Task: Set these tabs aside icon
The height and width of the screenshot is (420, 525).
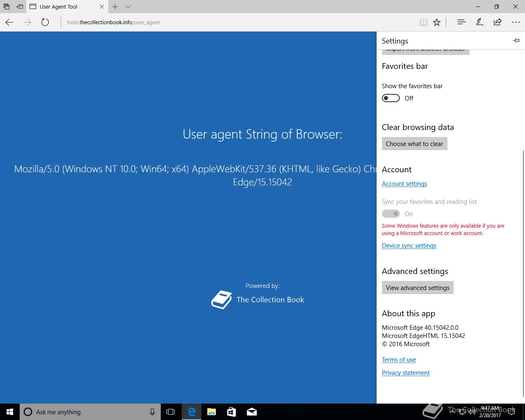Action: [x=20, y=7]
